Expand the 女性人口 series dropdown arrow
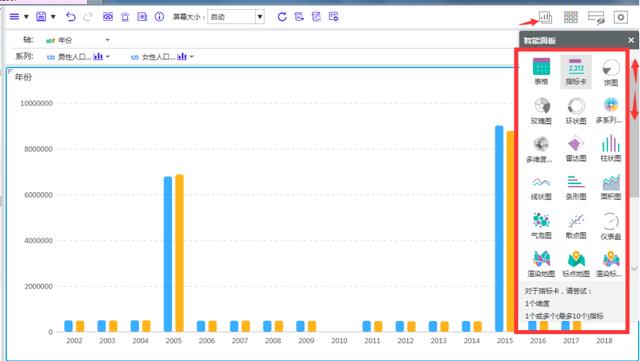This screenshot has height=361, width=640. point(192,56)
